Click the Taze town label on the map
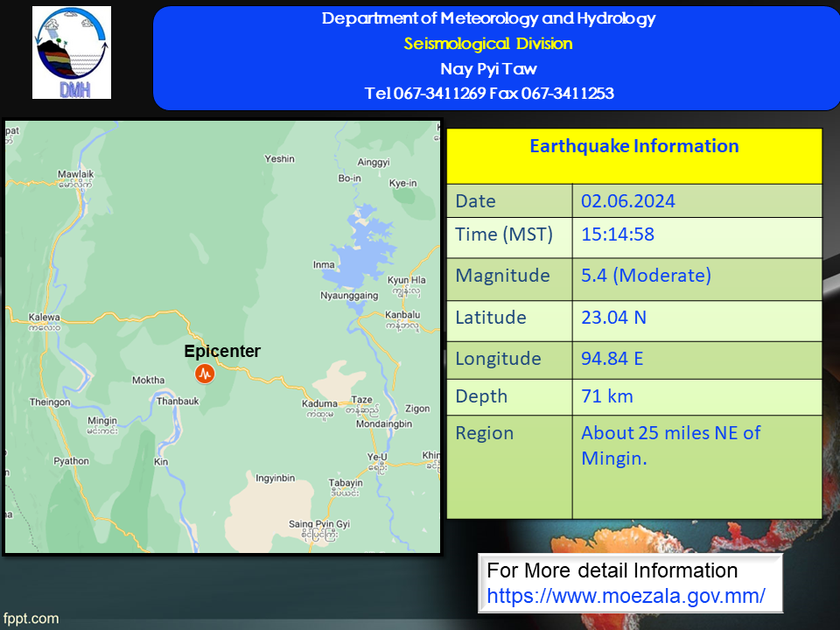 click(x=361, y=400)
